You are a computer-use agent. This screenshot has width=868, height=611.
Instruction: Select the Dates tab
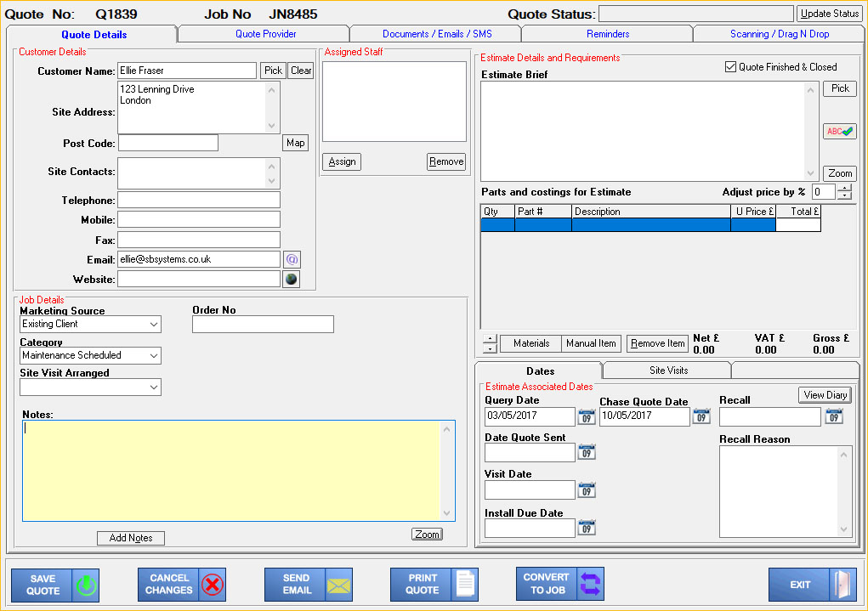540,371
